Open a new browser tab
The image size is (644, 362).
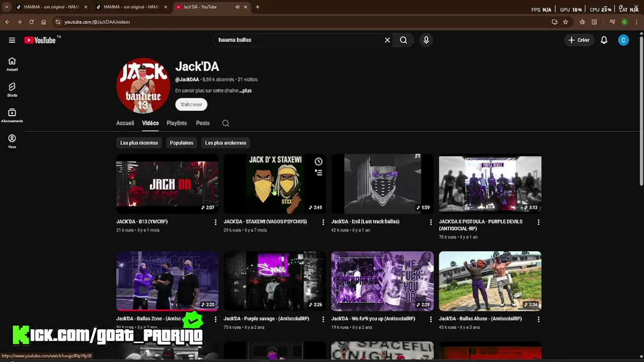[x=258, y=7]
